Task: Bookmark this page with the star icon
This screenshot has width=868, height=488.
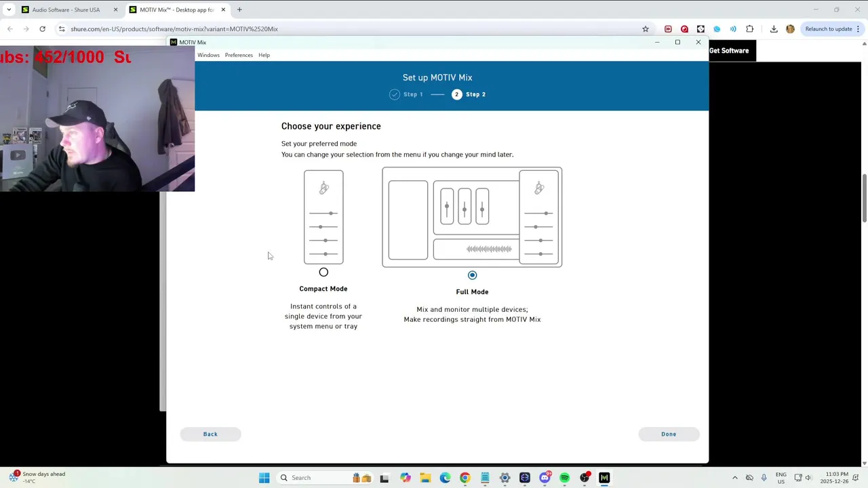Action: coord(646,29)
